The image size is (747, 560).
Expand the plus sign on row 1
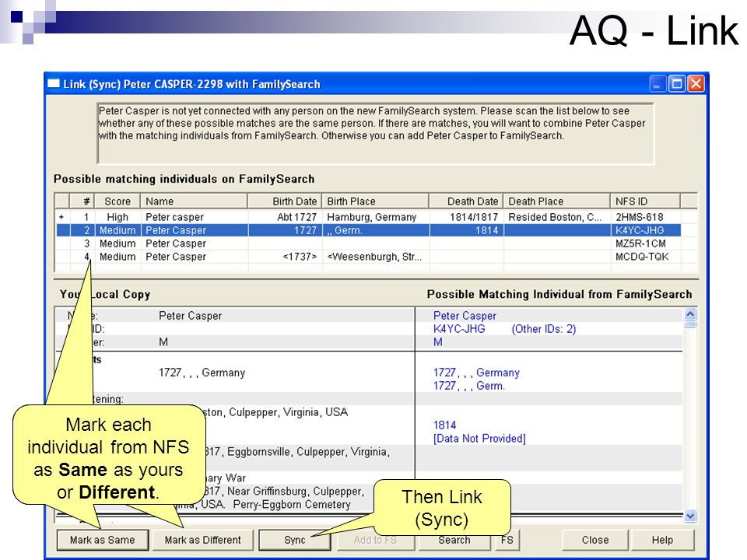[61, 217]
